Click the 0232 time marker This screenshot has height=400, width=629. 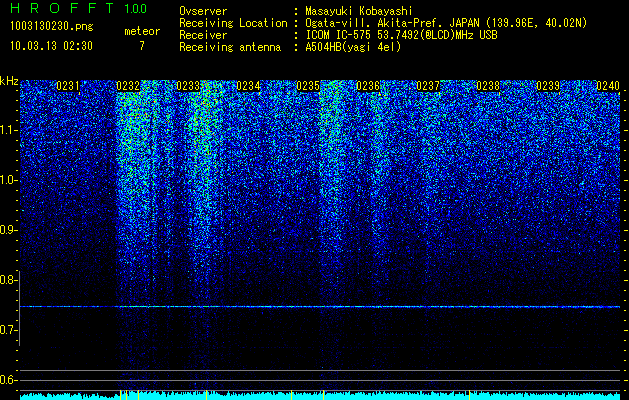pyautogui.click(x=128, y=86)
